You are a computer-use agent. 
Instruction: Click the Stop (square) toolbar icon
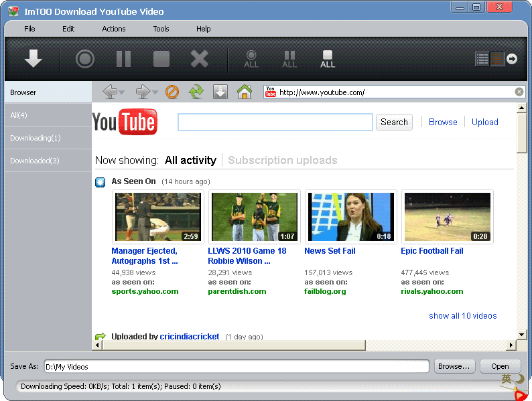click(161, 59)
